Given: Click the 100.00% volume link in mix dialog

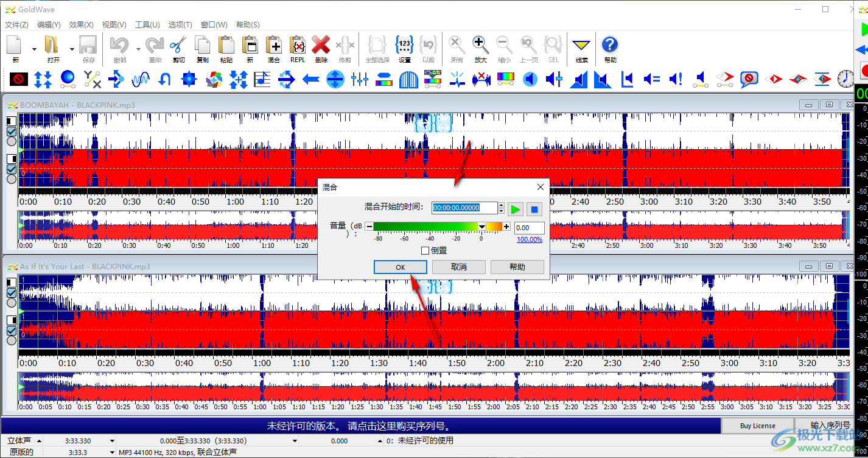Looking at the screenshot, I should coord(530,239).
